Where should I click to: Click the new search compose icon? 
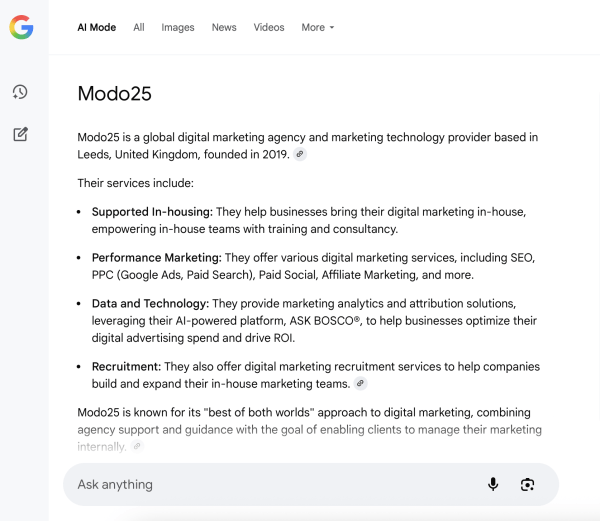point(20,134)
